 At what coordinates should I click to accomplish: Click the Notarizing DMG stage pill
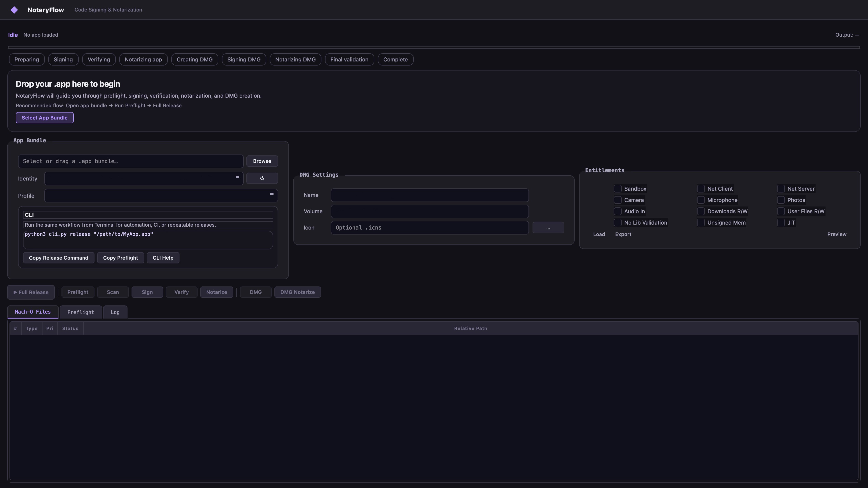pos(295,60)
